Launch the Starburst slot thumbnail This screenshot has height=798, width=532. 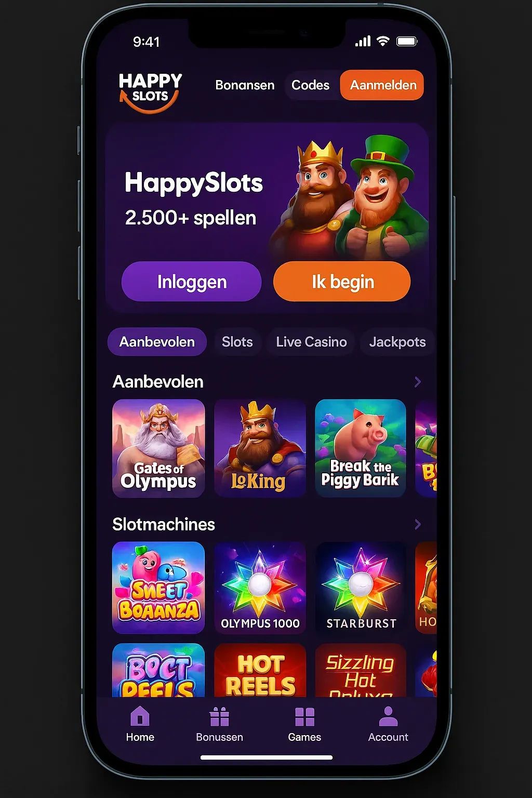tap(361, 588)
